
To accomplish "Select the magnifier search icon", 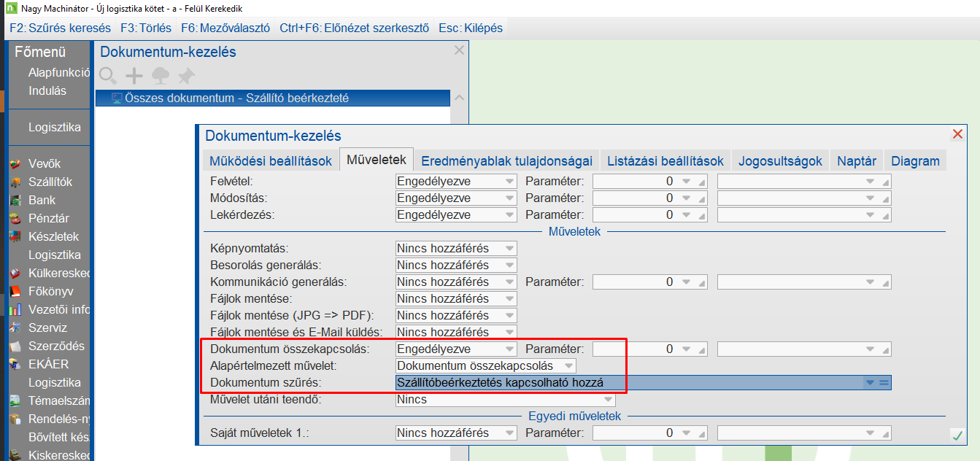I will tap(107, 74).
